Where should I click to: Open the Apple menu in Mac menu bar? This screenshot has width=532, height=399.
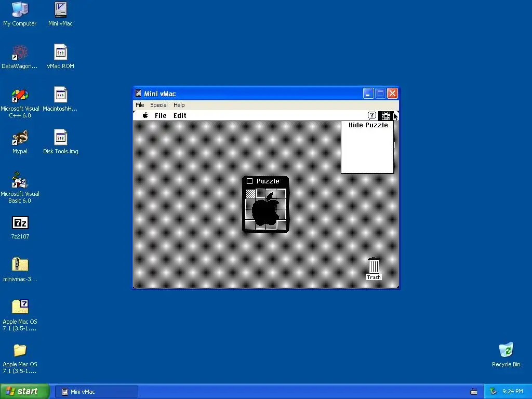coord(145,115)
